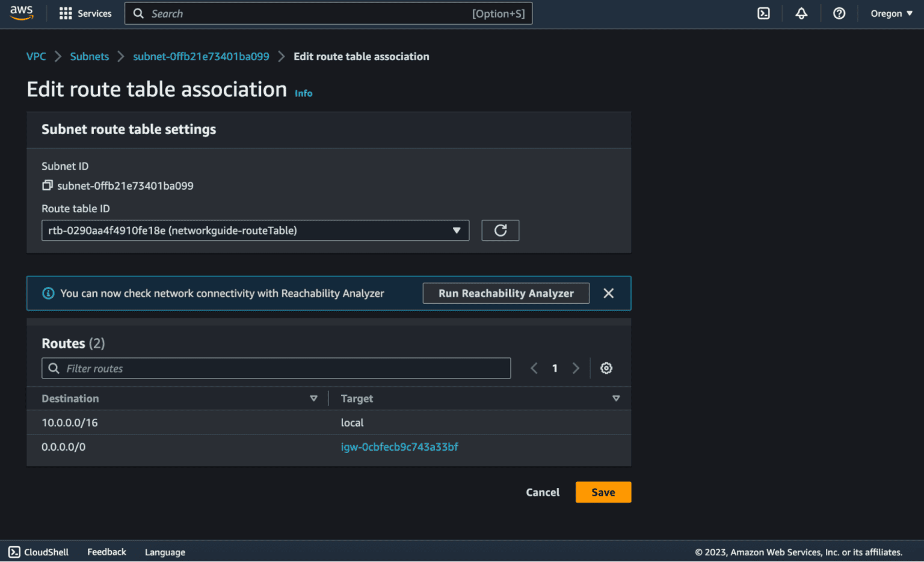This screenshot has width=924, height=562.
Task: Sort routes by Destination column
Action: pyautogui.click(x=313, y=398)
